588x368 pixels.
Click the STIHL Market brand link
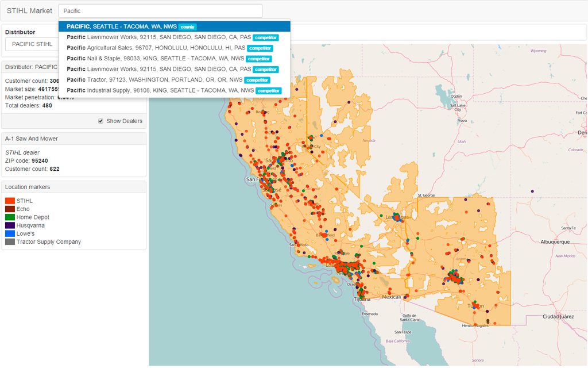click(29, 11)
